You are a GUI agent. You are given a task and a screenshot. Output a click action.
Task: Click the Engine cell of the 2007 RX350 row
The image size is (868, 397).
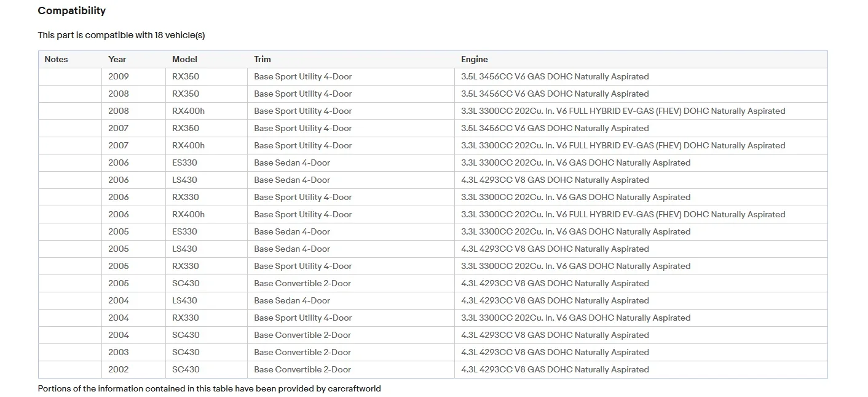641,129
